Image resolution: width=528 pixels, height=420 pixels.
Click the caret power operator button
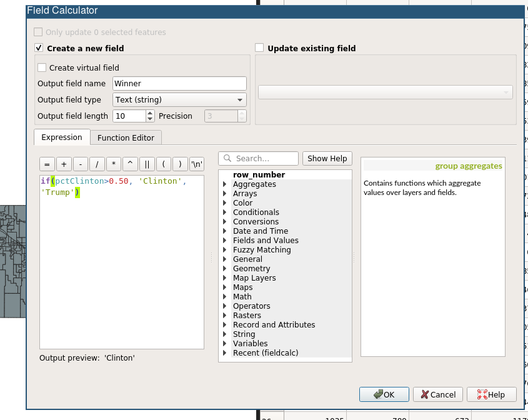[130, 164]
